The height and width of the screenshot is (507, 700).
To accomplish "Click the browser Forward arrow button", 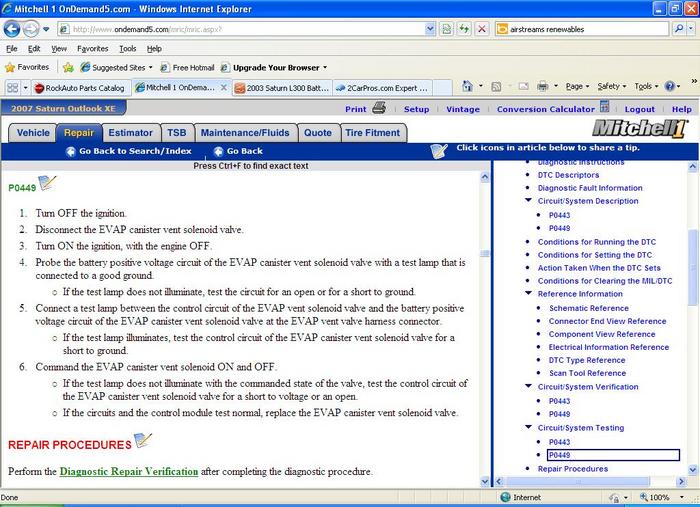I will (31, 29).
